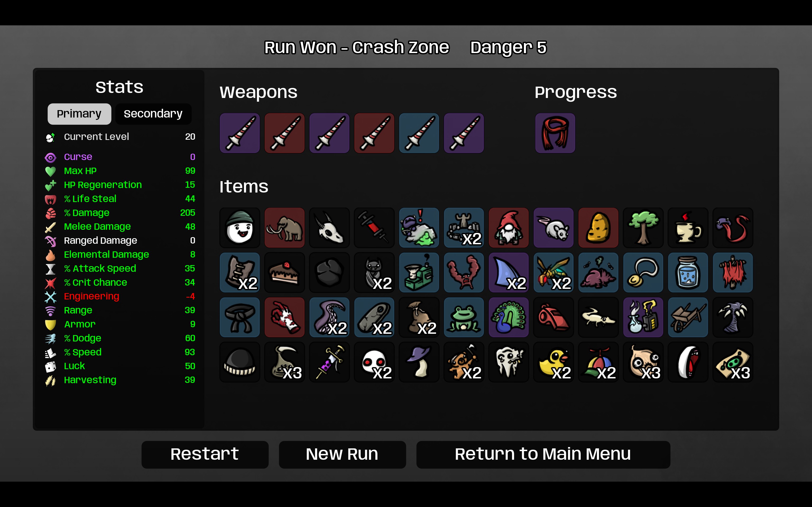Click the water jar item
This screenshot has height=507, width=812.
(x=688, y=273)
